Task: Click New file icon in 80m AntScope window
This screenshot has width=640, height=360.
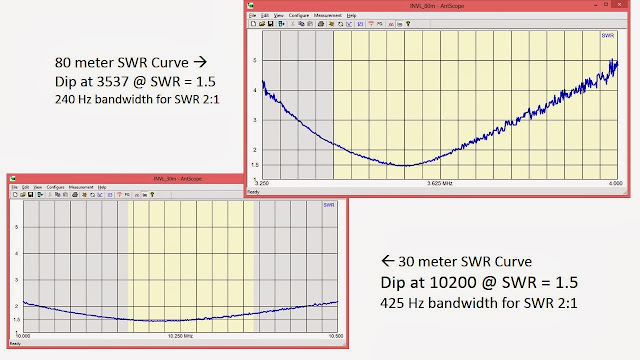Action: coord(253,24)
